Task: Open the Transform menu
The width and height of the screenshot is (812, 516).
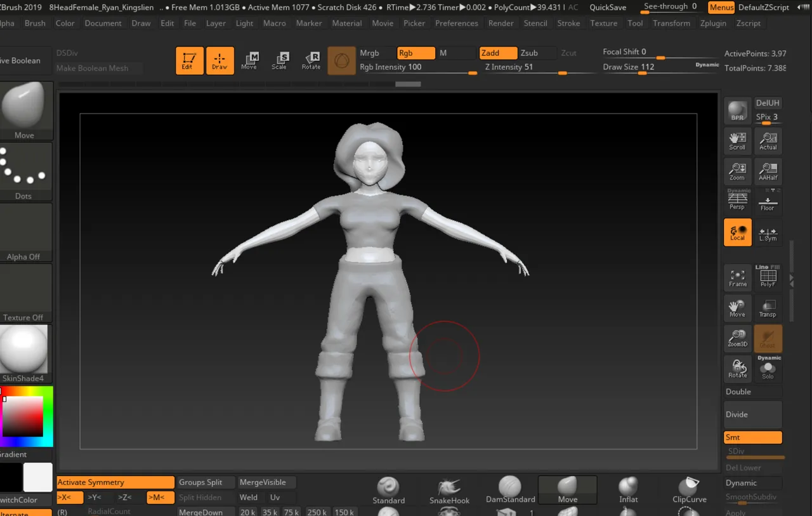Action: pyautogui.click(x=671, y=23)
